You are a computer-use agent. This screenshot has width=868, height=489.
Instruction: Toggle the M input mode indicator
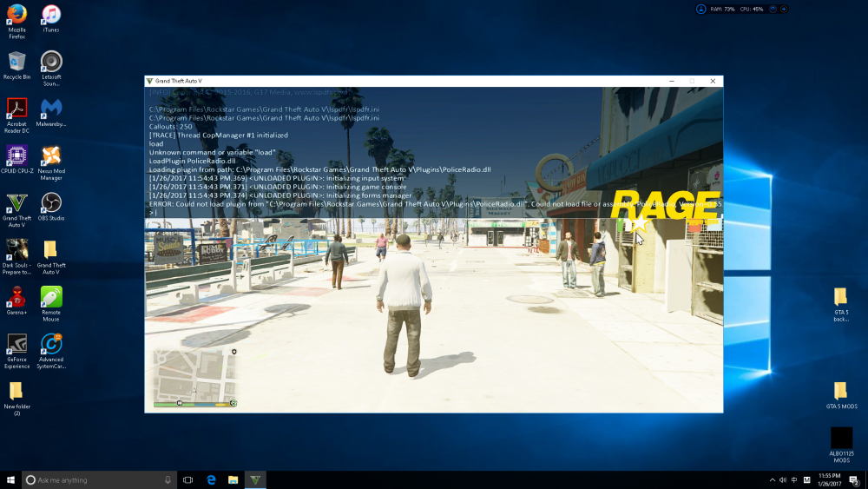[x=806, y=480]
